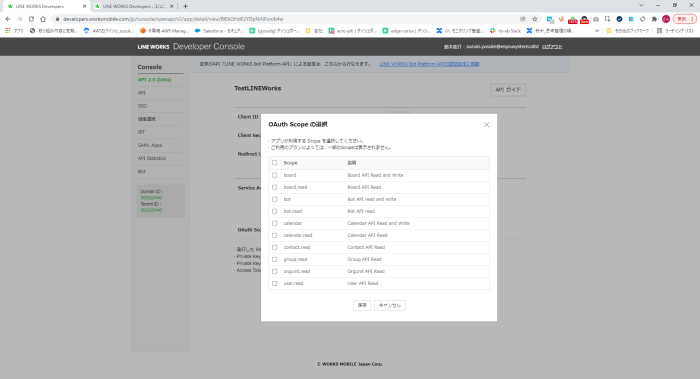Close the first LINE WORKS Developers tab

(84, 6)
